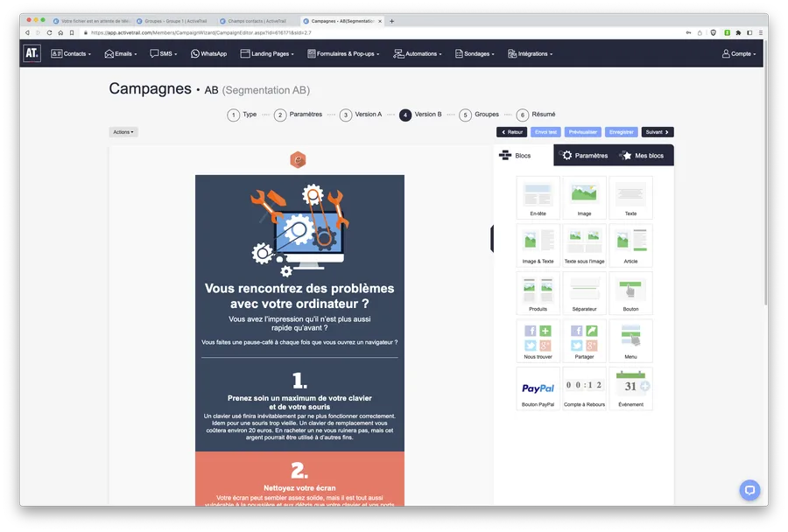
Task: Add an Image block
Action: (x=584, y=198)
